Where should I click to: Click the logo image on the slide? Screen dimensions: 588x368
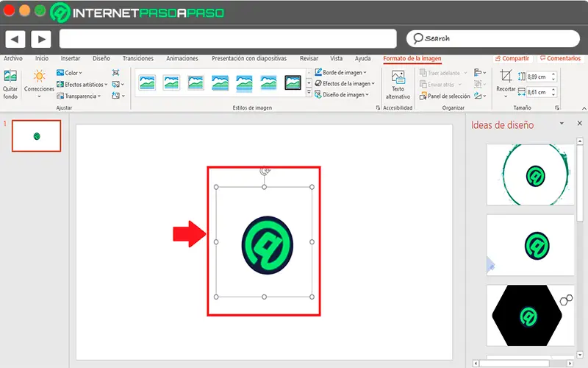point(267,245)
